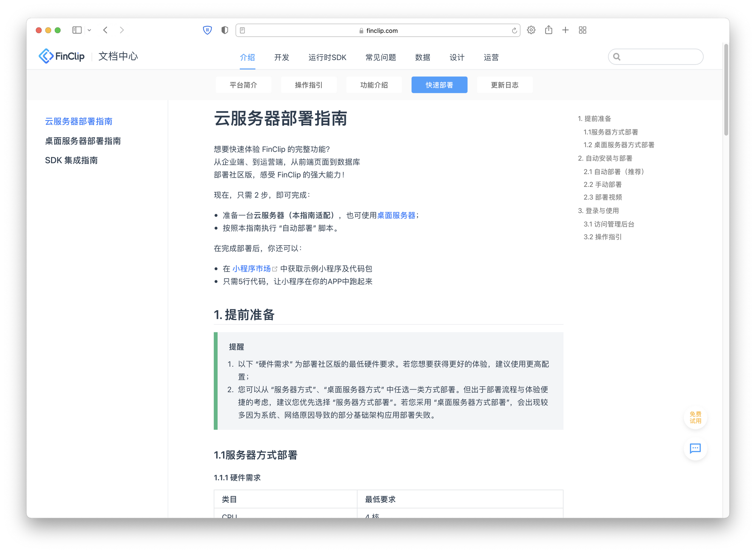
Task: Open 云服务器部署指南 in left sidebar
Action: 79,121
